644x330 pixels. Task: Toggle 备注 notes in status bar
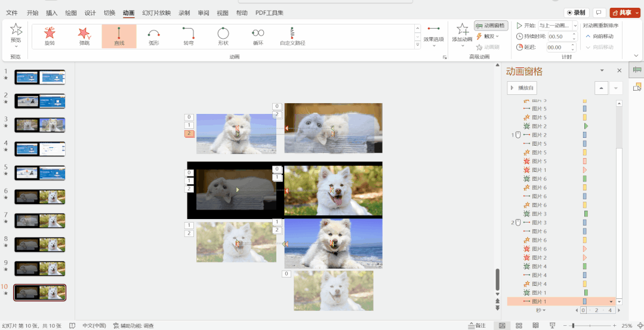click(477, 325)
